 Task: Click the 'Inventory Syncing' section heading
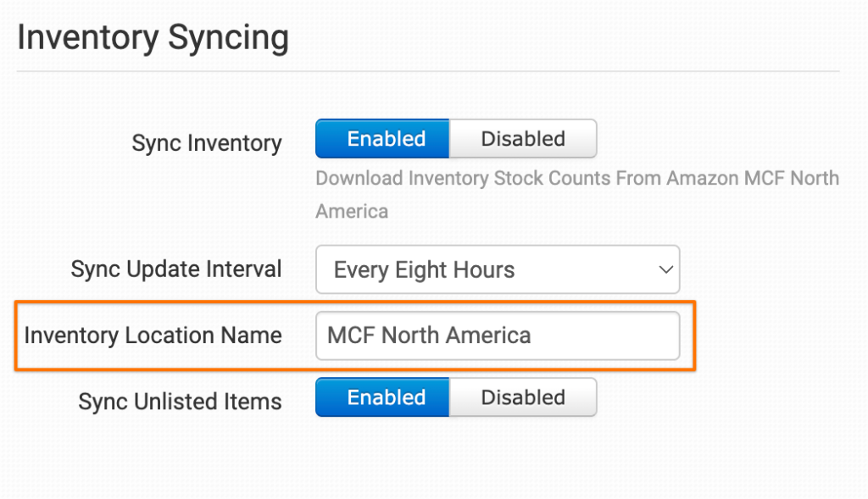[x=153, y=39]
